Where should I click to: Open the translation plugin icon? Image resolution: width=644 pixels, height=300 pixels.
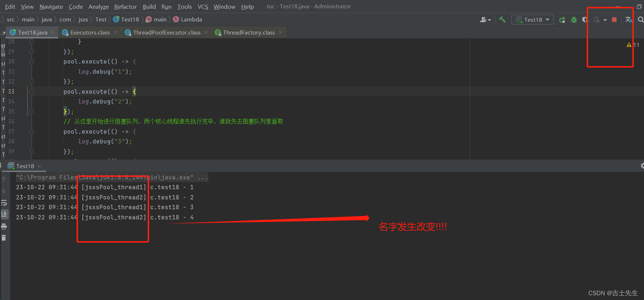click(629, 20)
